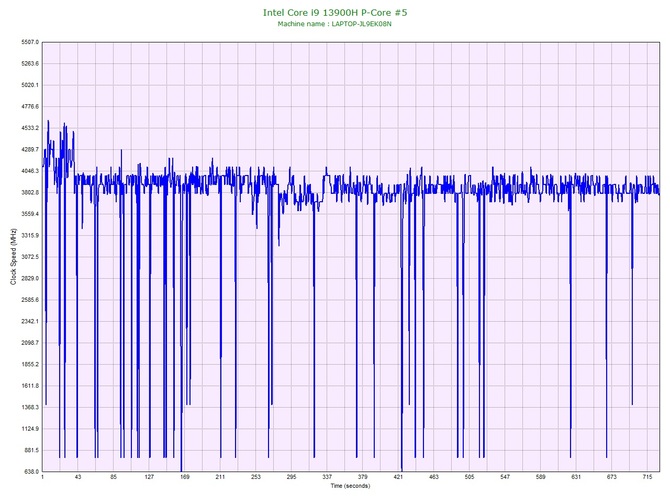
Task: Click the x-axis tick label 337
Action: tap(327, 477)
